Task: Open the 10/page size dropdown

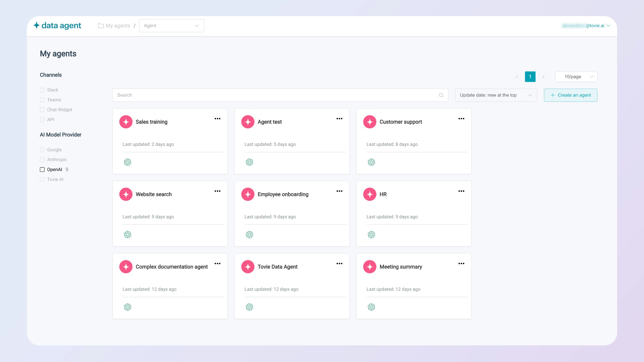Action: pos(576,77)
